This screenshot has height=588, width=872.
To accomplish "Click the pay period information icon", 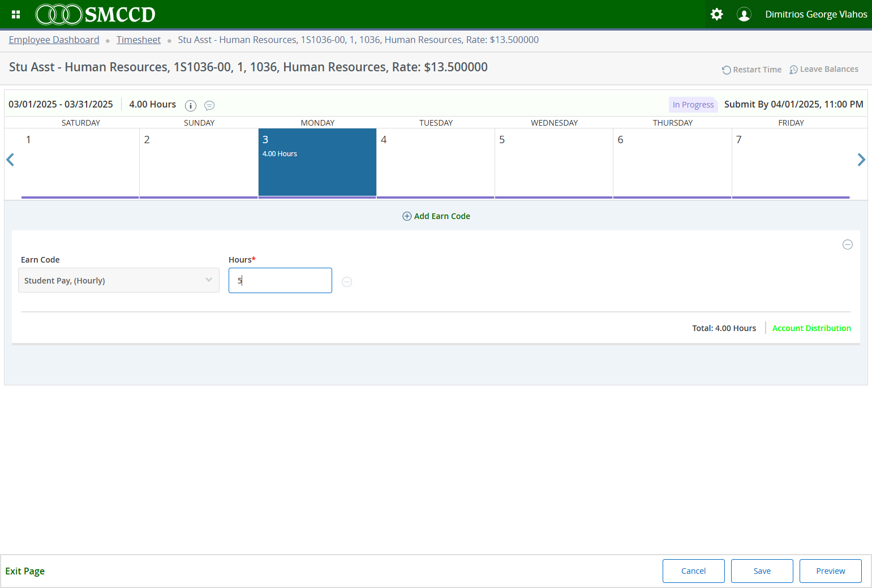I will pos(191,106).
